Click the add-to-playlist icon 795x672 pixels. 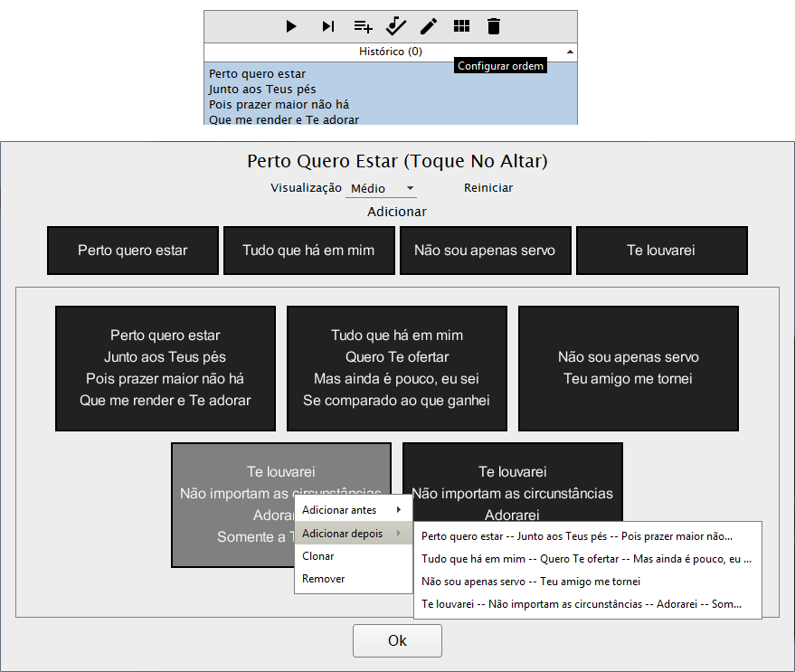point(363,26)
